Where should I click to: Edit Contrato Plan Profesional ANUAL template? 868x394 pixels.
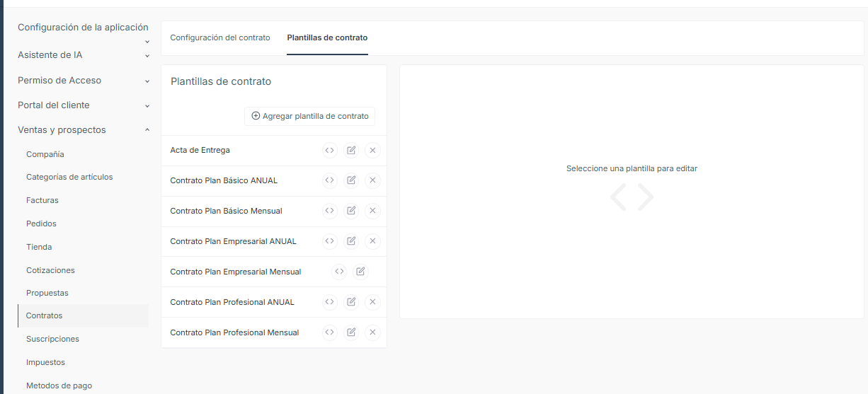[x=351, y=302]
